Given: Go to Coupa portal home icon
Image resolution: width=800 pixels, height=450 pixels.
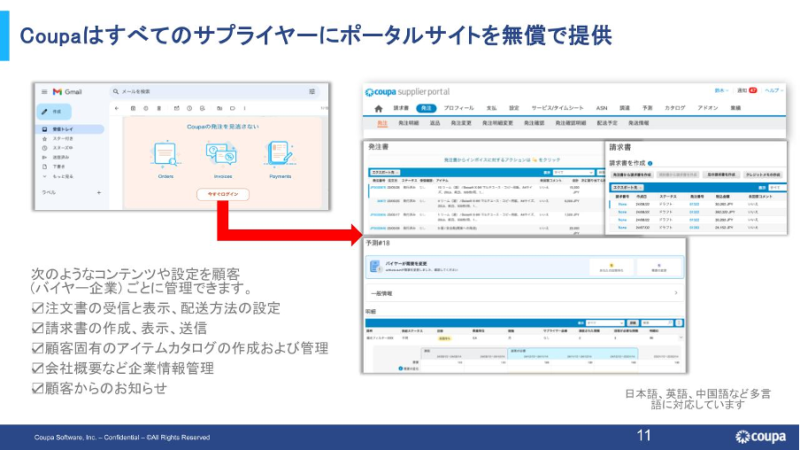Looking at the screenshot, I should click(379, 109).
